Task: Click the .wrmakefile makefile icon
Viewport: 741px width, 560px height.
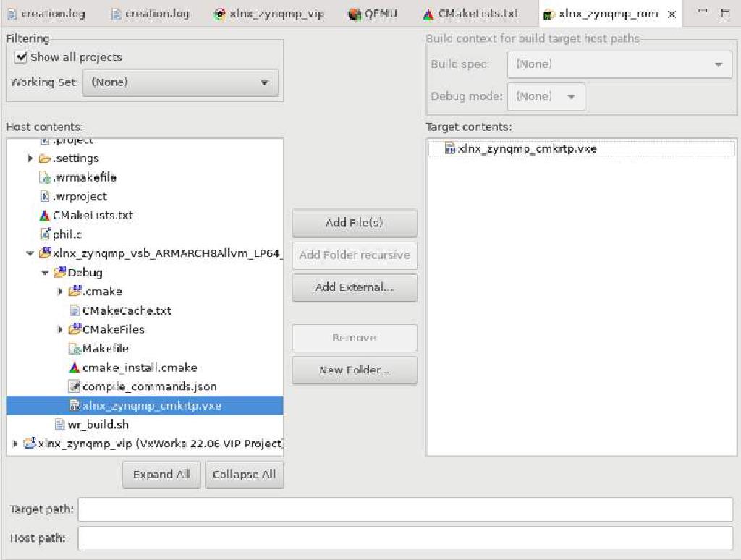Action: (43, 177)
